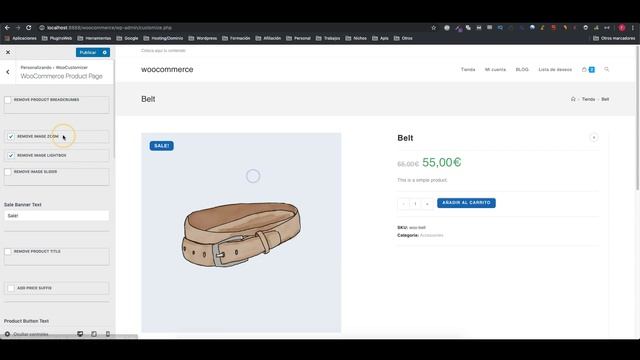Image resolution: width=640 pixels, height=360 pixels.
Task: Close the WordPress customizer panel
Action: pyautogui.click(x=8, y=52)
